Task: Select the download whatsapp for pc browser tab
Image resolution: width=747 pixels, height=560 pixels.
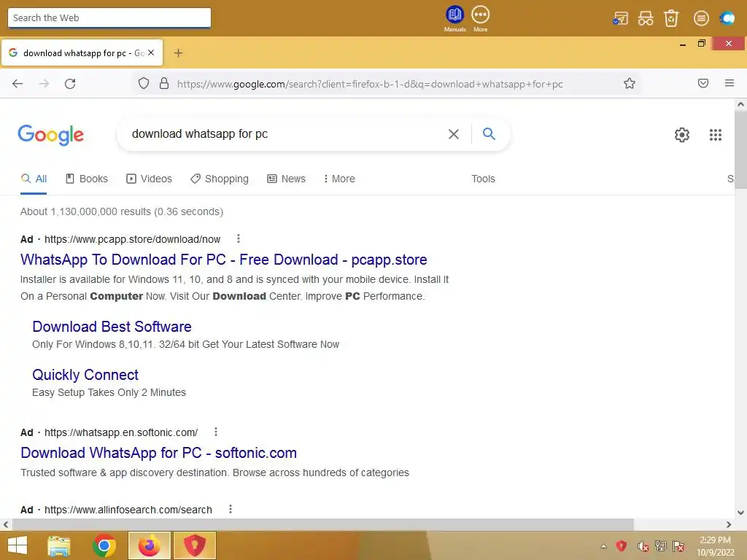Action: pos(82,52)
